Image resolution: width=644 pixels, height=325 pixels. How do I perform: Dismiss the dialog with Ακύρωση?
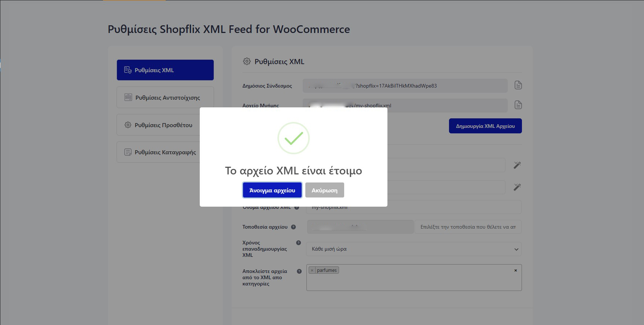pos(324,190)
